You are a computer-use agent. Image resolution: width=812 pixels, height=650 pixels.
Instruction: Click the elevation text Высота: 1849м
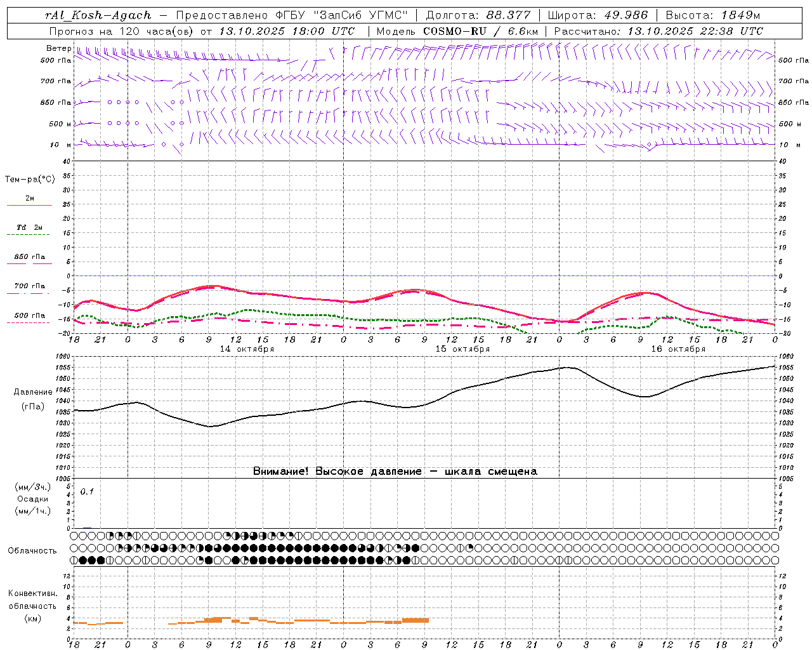click(x=713, y=15)
